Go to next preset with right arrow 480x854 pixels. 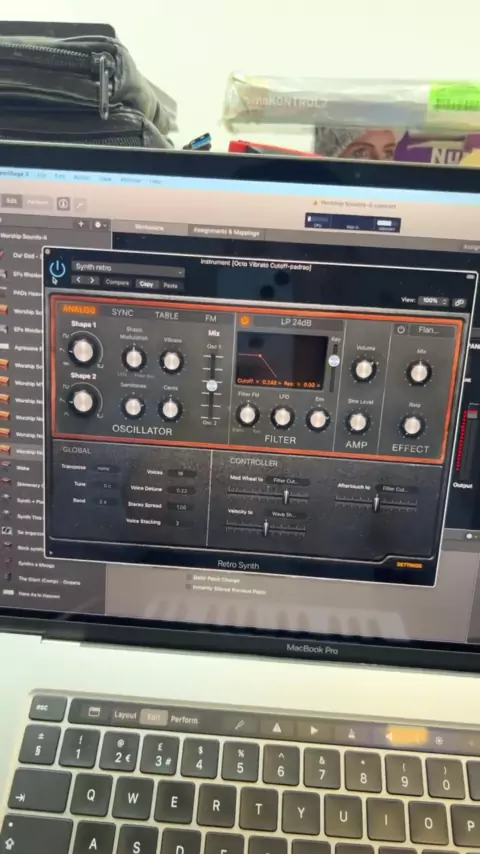tap(92, 281)
